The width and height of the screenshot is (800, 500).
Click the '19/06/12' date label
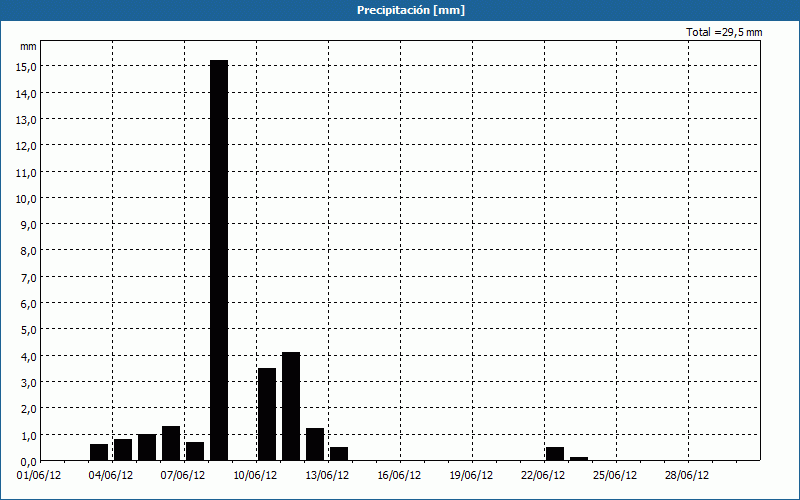471,476
